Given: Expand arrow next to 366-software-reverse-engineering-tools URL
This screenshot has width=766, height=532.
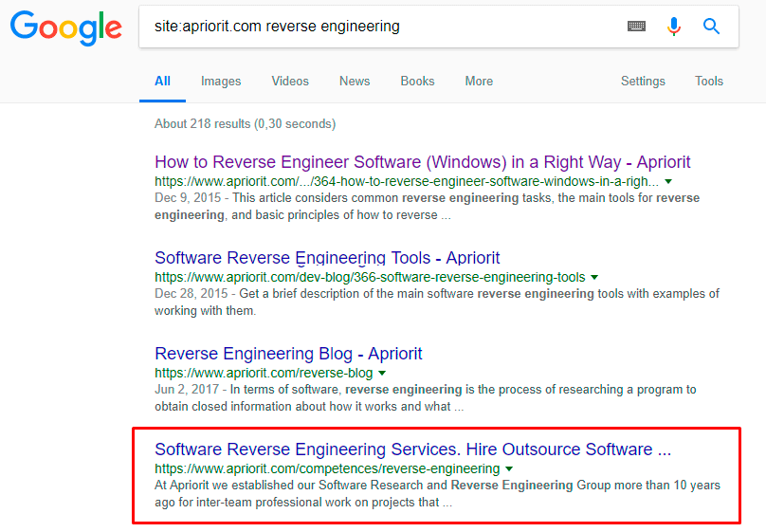Looking at the screenshot, I should (594, 277).
